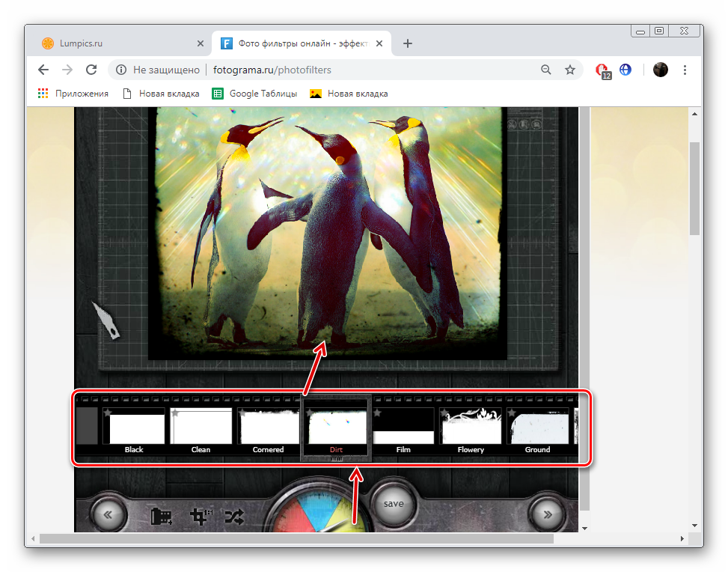Open the Chrome profile avatar
This screenshot has width=728, height=572.
click(660, 70)
